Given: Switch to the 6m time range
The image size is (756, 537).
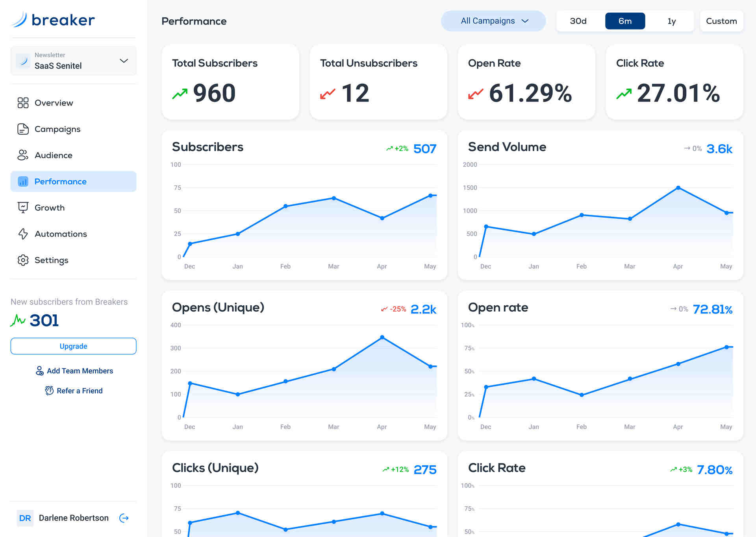Looking at the screenshot, I should pos(625,21).
